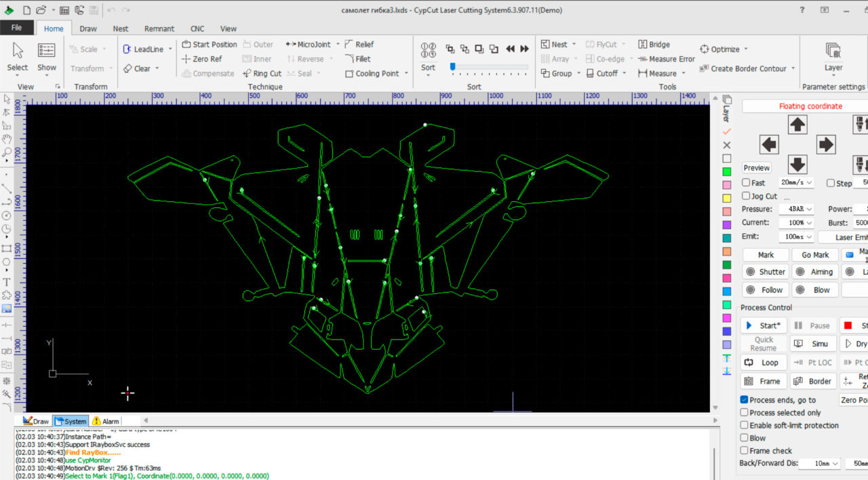The image size is (868, 480).
Task: Open the CNC ribbon tab
Action: [197, 28]
